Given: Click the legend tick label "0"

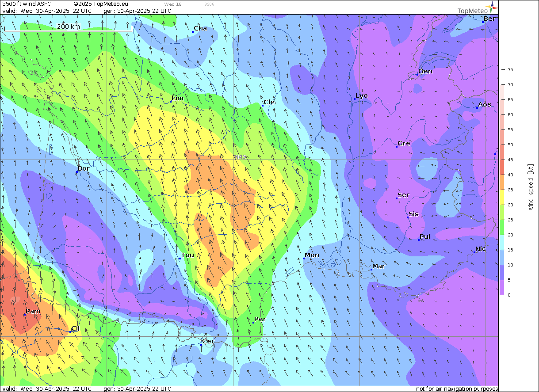Looking at the screenshot, I should [x=509, y=295].
